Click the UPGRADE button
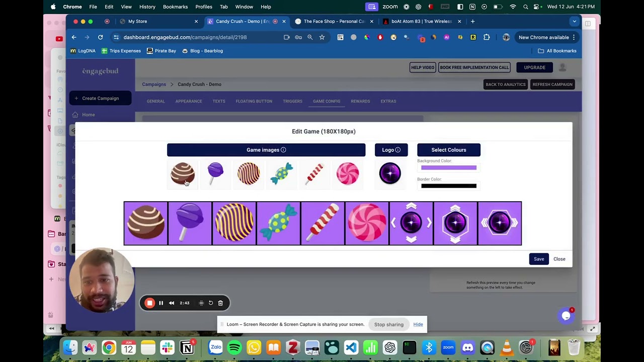This screenshot has height=362, width=644. [x=534, y=67]
